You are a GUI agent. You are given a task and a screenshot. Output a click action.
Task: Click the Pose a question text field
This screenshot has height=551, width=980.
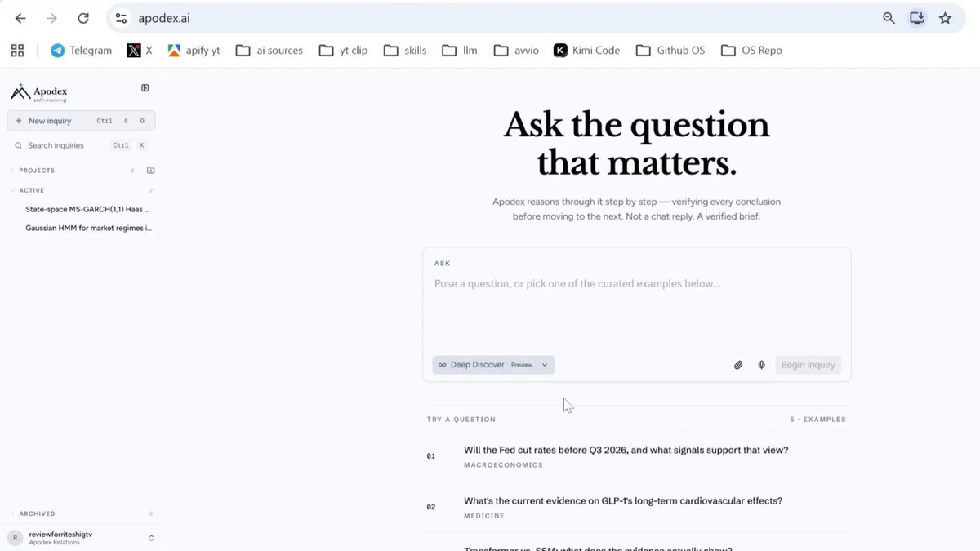(x=637, y=302)
